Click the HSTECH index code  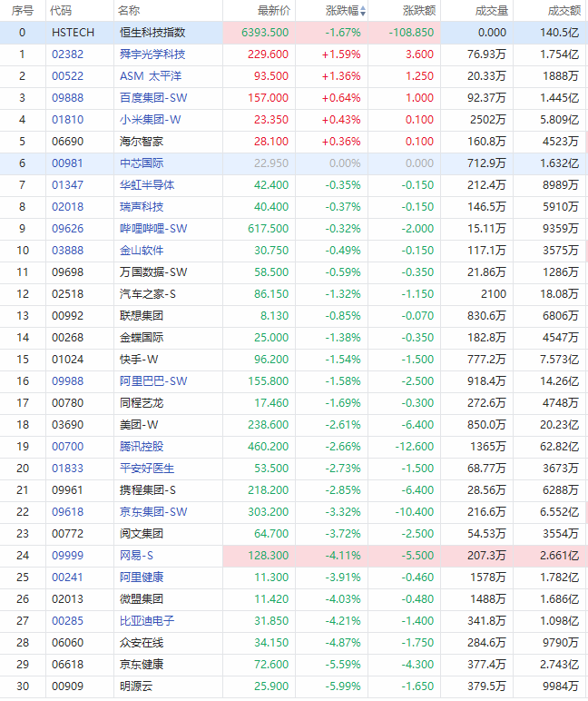coord(73,32)
